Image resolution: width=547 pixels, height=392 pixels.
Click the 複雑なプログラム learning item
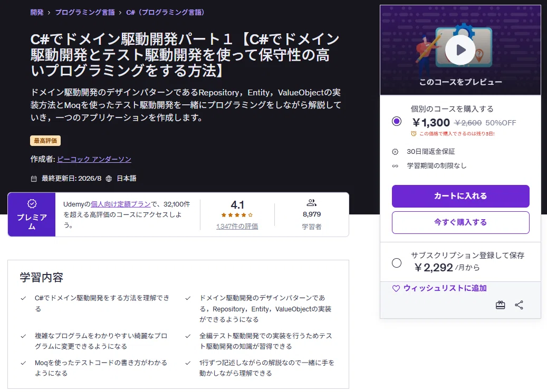[101, 341]
